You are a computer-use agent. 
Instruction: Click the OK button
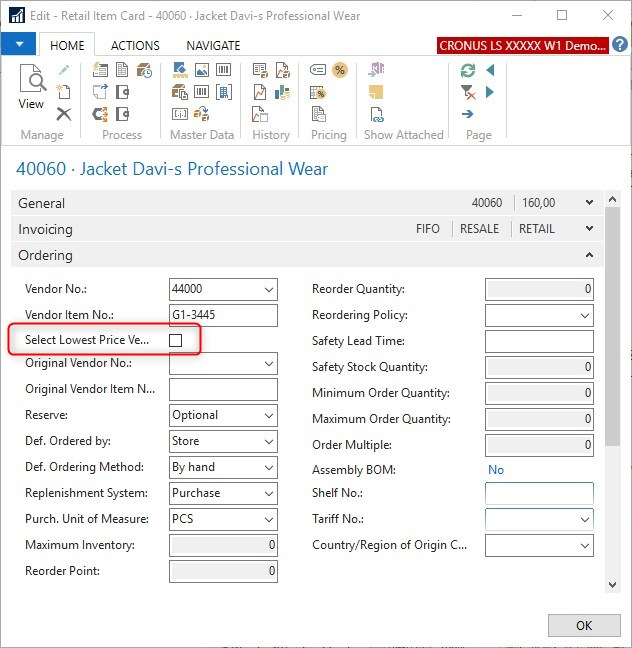584,625
